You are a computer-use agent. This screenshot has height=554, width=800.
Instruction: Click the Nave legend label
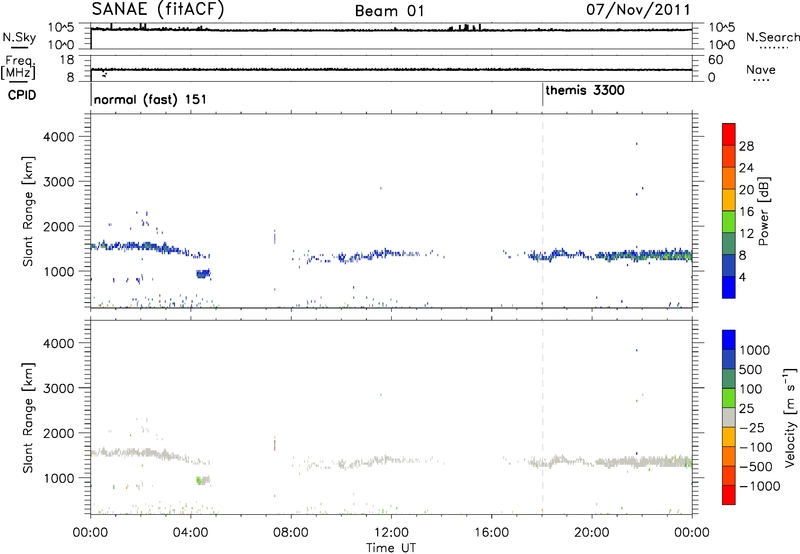pyautogui.click(x=761, y=70)
